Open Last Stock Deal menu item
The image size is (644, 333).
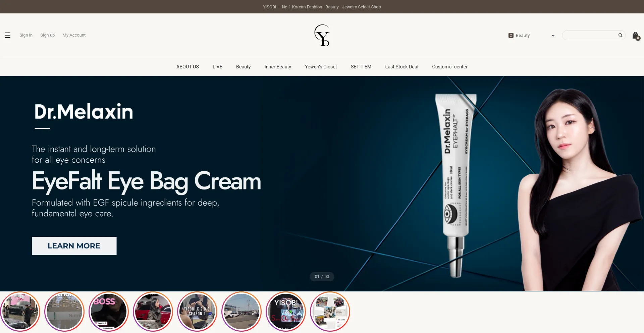click(401, 67)
